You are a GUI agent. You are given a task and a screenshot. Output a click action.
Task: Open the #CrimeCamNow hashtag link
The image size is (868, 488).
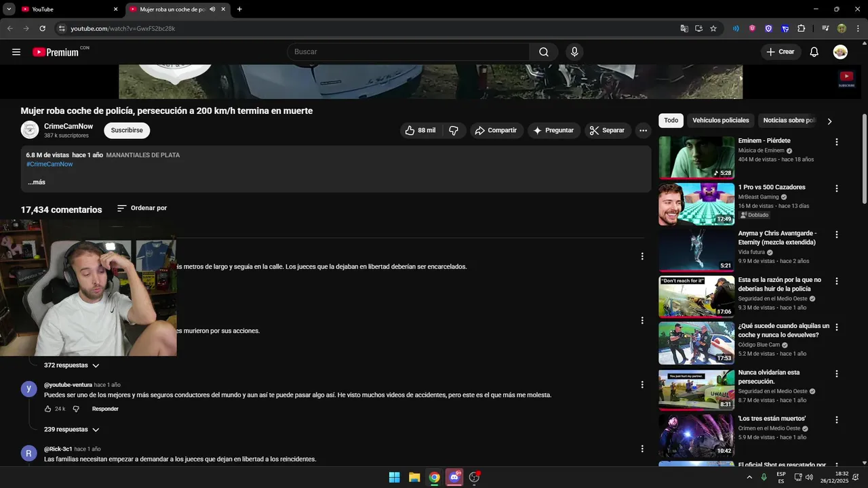click(50, 164)
